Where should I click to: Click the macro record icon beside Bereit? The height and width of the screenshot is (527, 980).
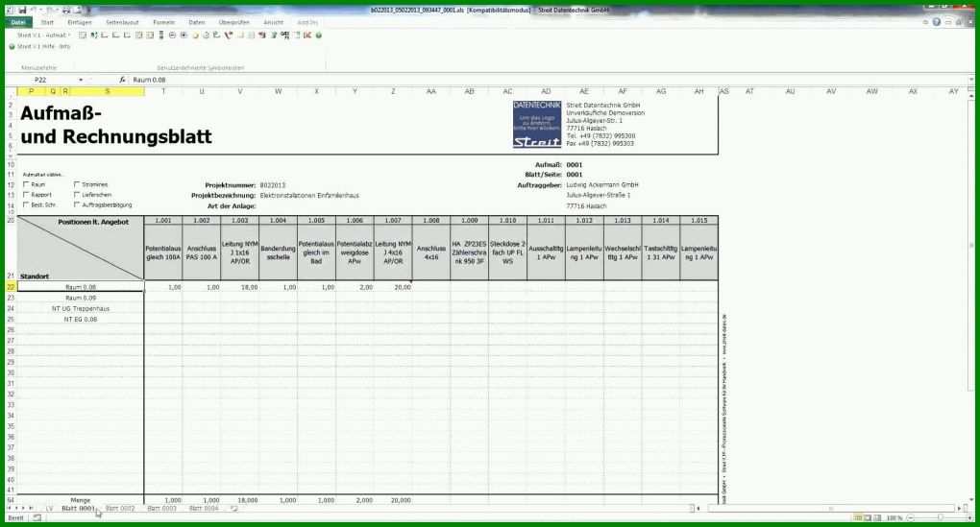[x=37, y=518]
